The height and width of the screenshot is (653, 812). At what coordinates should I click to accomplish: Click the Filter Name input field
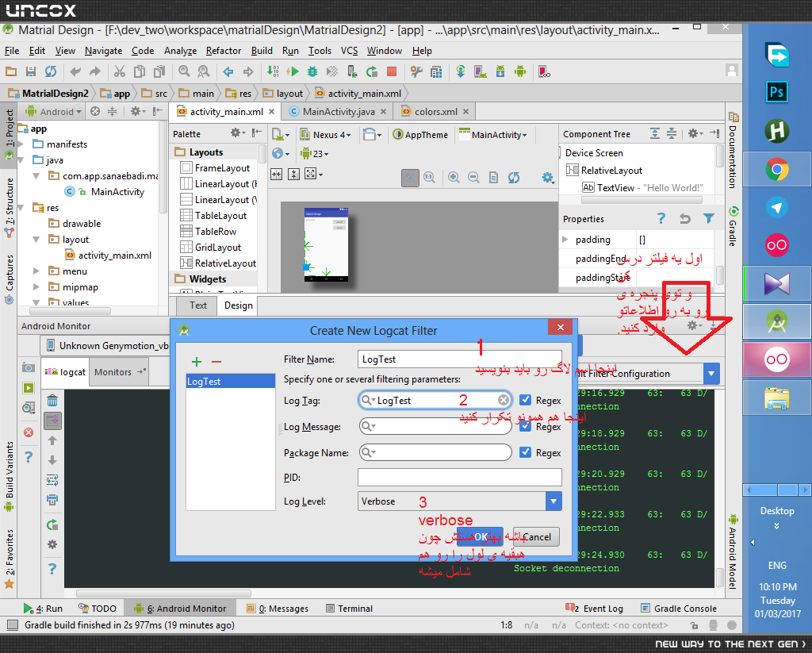459,359
